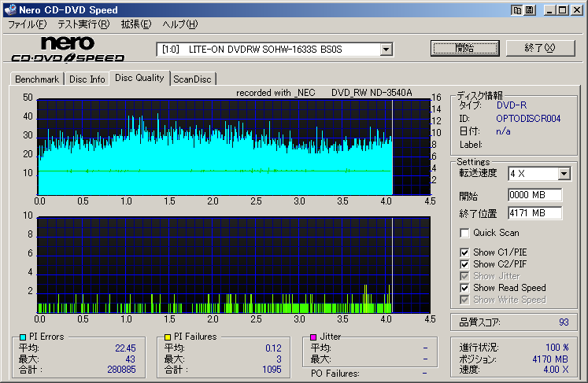Expand the 4 X transfer speed dropdown
Viewport: 588px width, 383px height.
564,174
